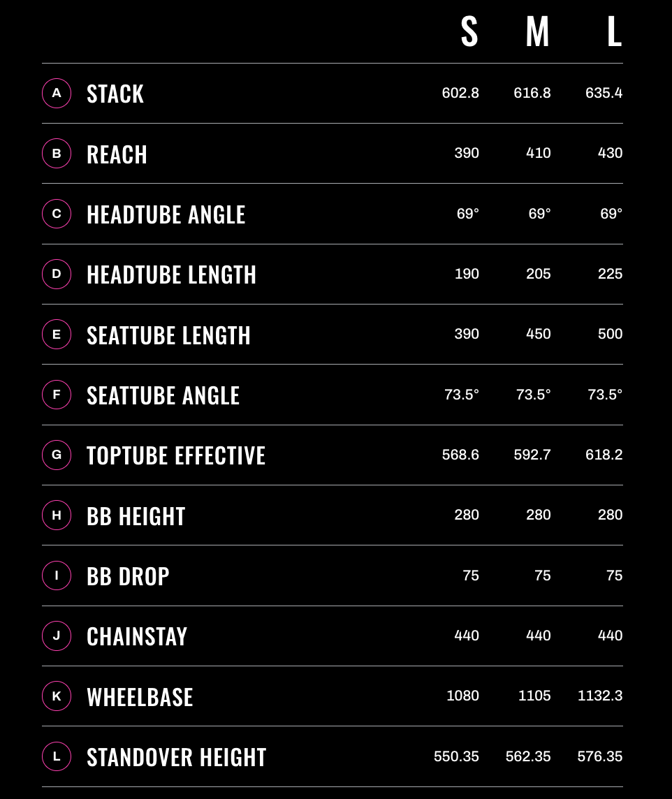Select the circled C Headtube Angle marker
The height and width of the screenshot is (799, 672).
[x=57, y=214]
